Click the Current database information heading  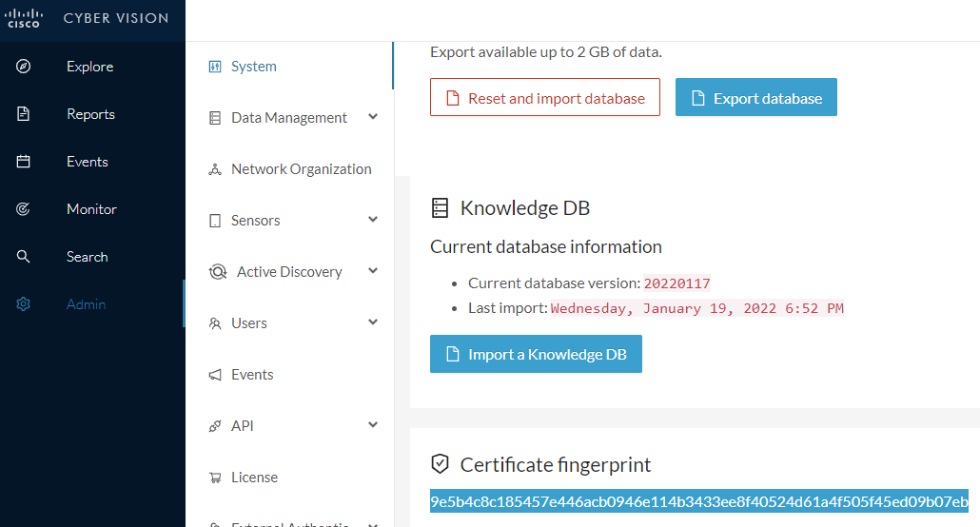pos(545,246)
